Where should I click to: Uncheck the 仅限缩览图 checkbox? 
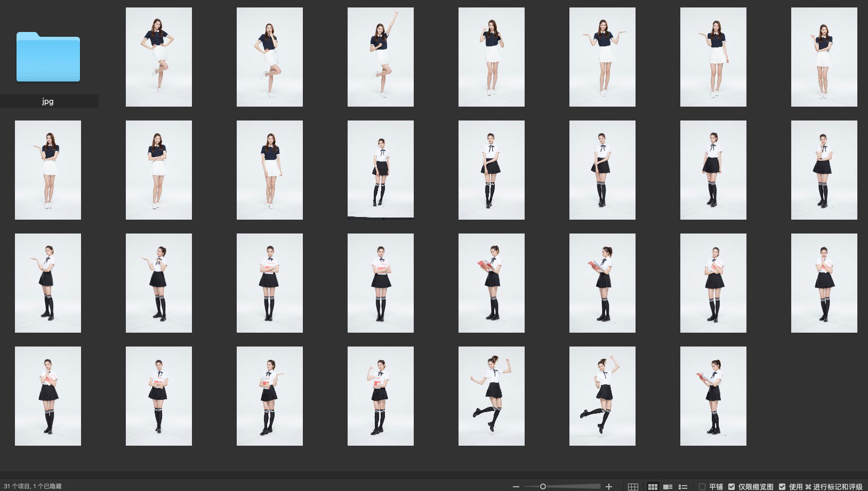point(732,487)
